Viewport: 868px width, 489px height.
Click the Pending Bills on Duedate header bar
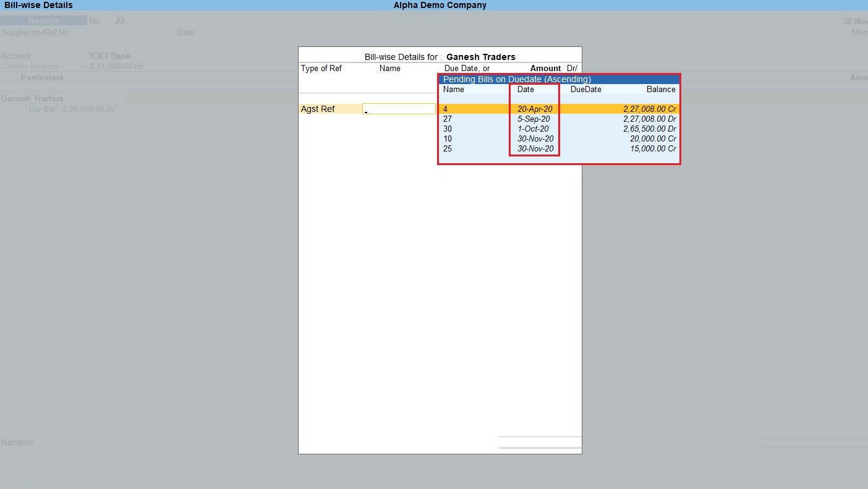[517, 79]
